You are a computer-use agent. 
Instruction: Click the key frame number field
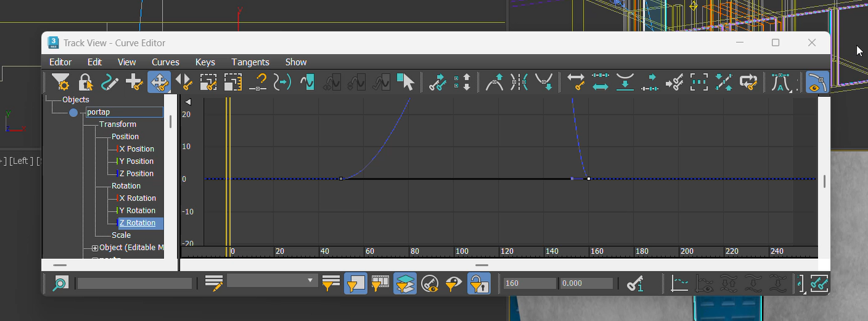529,284
